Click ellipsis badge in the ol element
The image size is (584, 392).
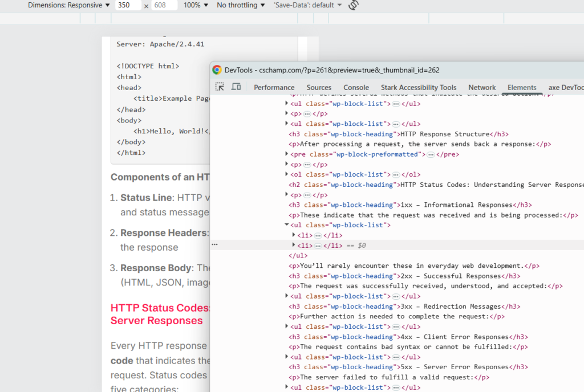click(396, 175)
